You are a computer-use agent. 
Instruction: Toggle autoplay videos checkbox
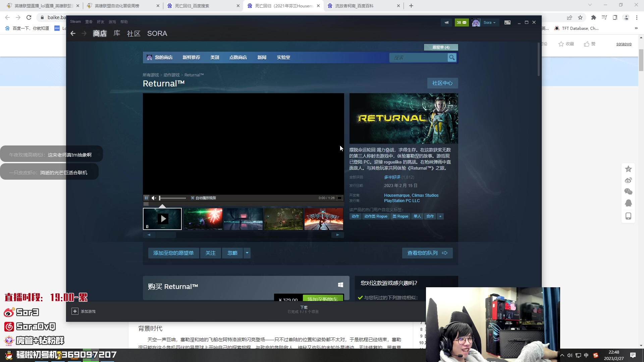pos(193,198)
